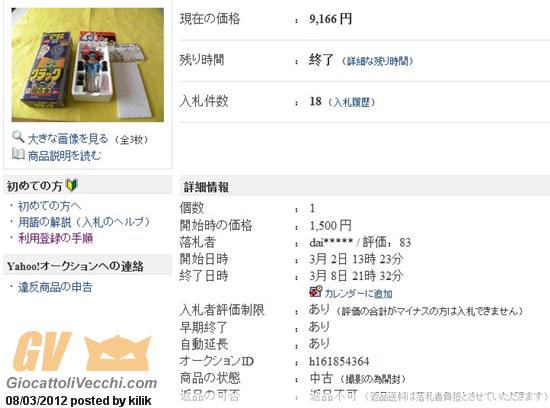
Task: Click winner ID dai***** text
Action: click(x=331, y=242)
